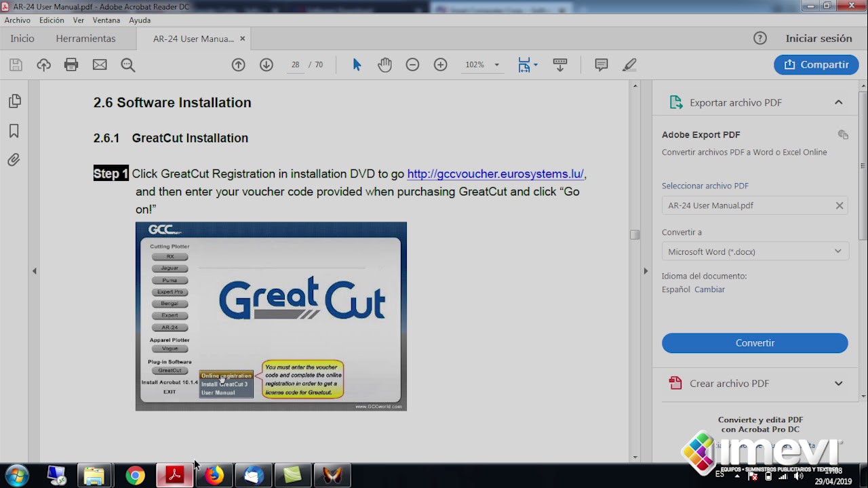Open the attachments paperclip panel
Viewport: 868px width, 488px height.
coord(14,160)
